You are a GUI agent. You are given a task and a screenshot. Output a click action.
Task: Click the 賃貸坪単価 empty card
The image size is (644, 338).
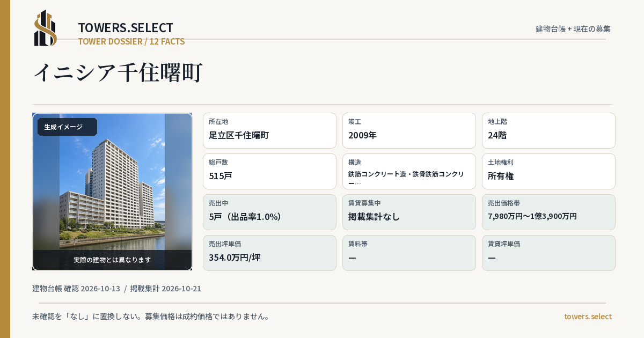[x=548, y=253]
